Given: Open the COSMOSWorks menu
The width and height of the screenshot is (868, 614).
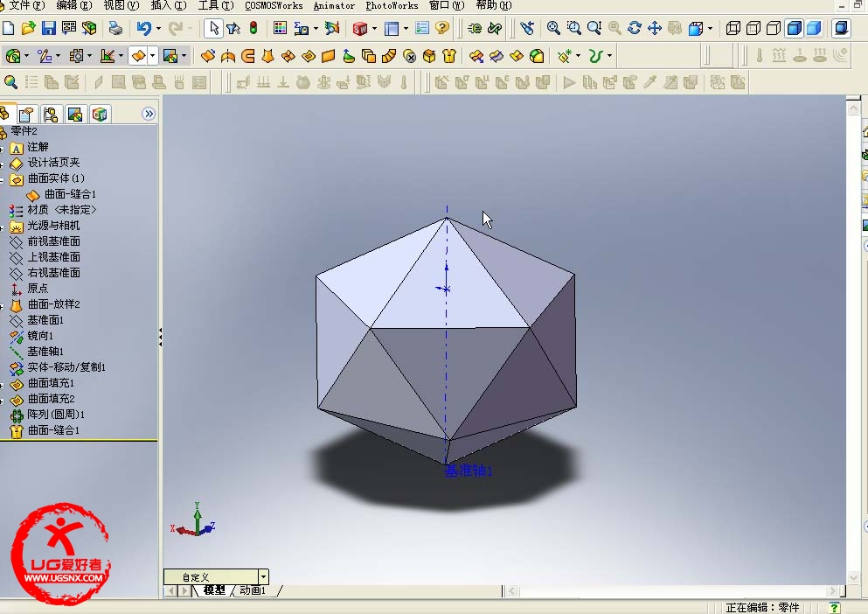Looking at the screenshot, I should (274, 5).
